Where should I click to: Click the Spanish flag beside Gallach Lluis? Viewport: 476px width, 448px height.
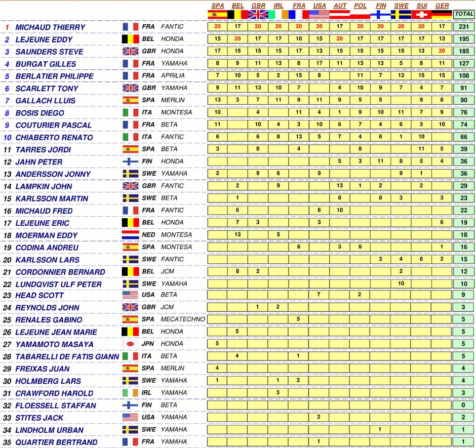pos(131,100)
